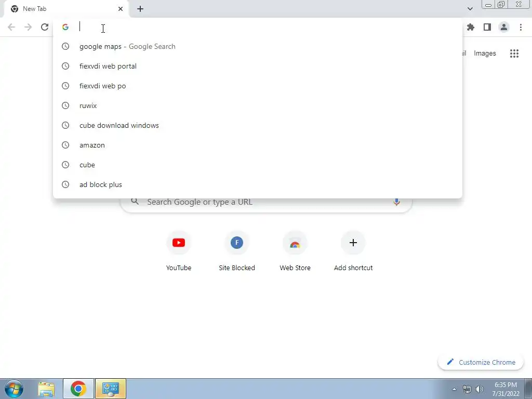Click the browser forward arrow
This screenshot has width=532, height=399.
click(x=28, y=27)
